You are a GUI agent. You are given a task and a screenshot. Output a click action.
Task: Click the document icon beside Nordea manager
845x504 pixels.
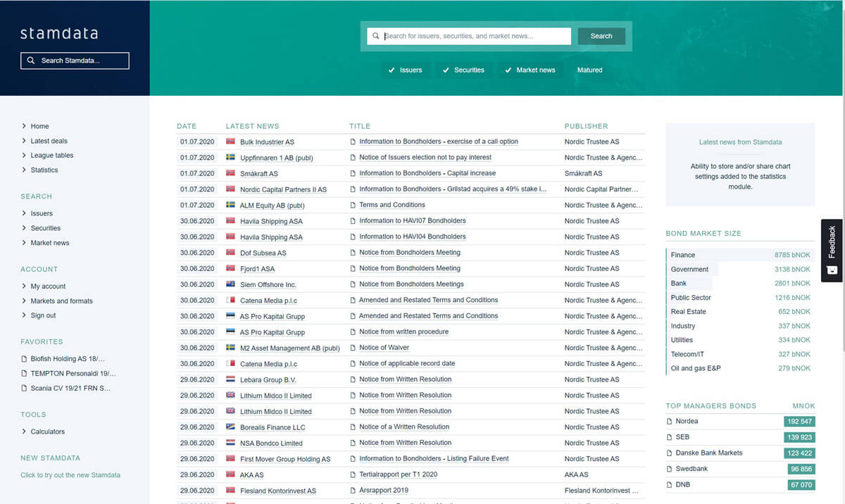pyautogui.click(x=670, y=421)
